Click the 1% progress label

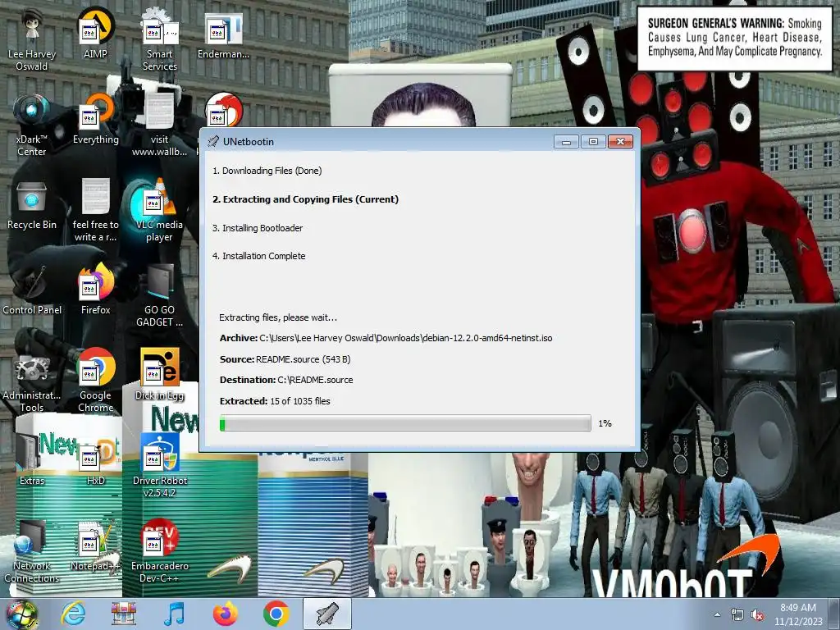[x=605, y=423]
